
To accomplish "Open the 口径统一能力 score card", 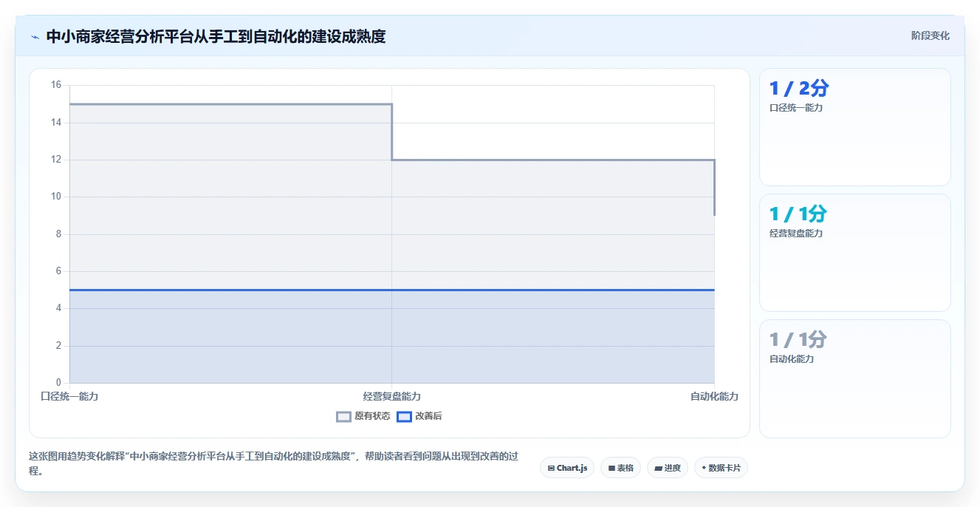I will 854,127.
